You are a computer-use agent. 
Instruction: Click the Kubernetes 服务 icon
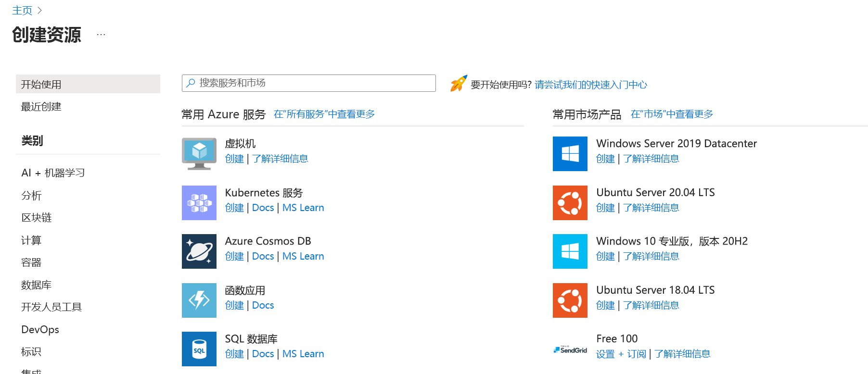[199, 203]
